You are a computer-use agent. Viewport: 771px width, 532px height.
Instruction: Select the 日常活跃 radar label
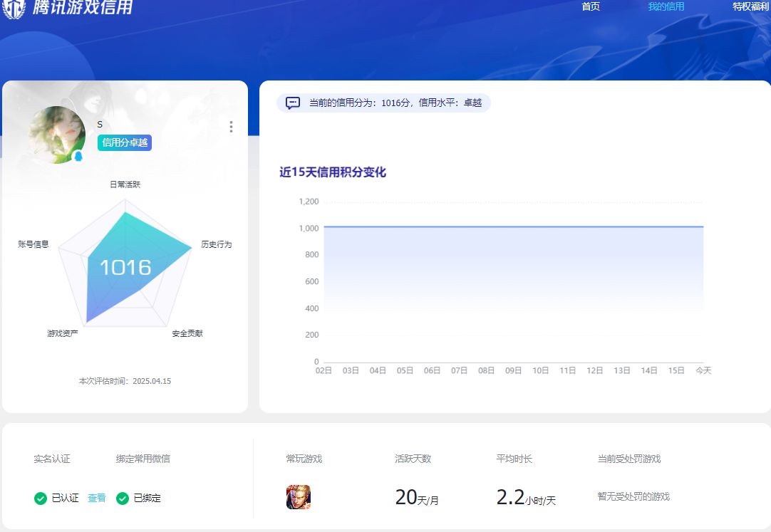point(125,184)
